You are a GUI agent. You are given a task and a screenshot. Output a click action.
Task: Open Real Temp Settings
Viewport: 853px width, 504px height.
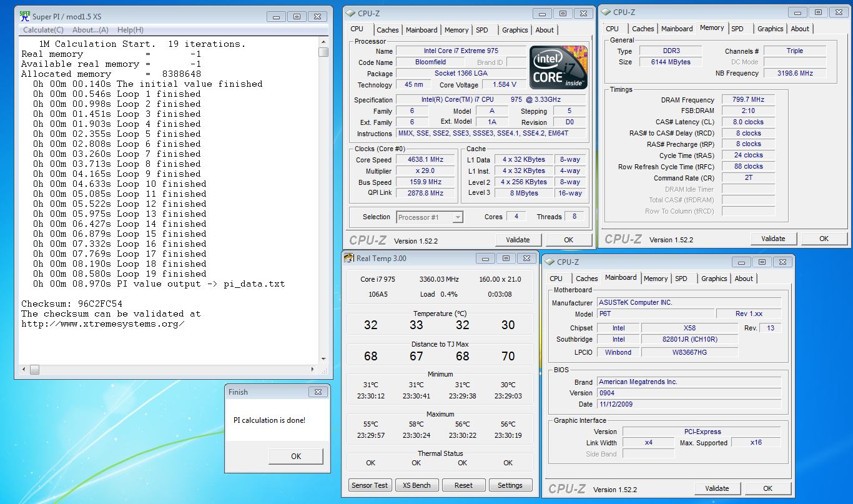[510, 485]
